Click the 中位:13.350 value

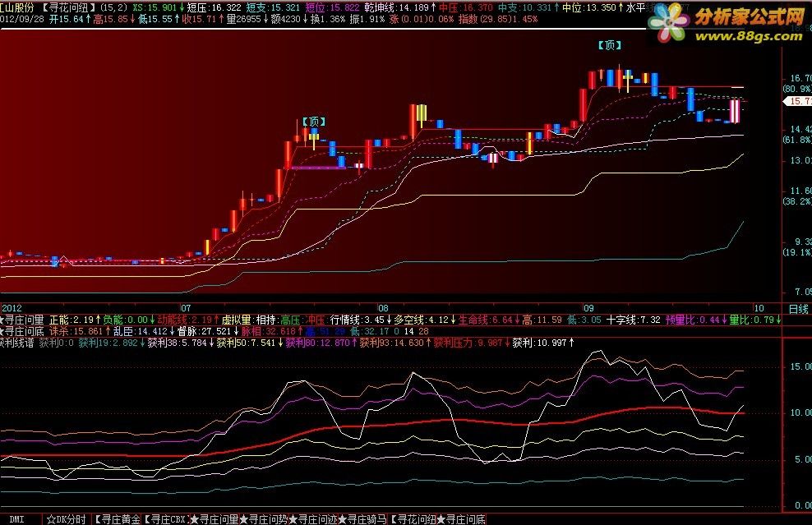pos(593,7)
